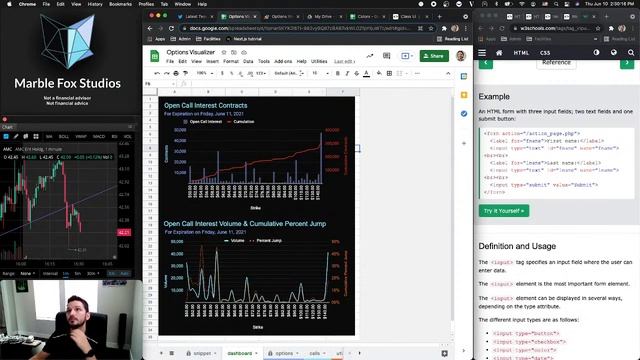Click the print icon in Sheets toolbar

pos(176,73)
